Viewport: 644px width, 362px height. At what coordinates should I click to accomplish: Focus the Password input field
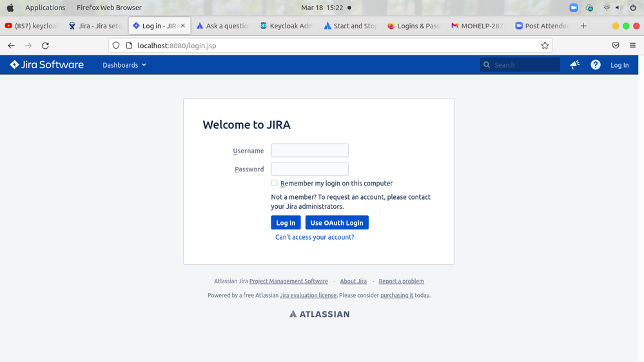click(309, 169)
